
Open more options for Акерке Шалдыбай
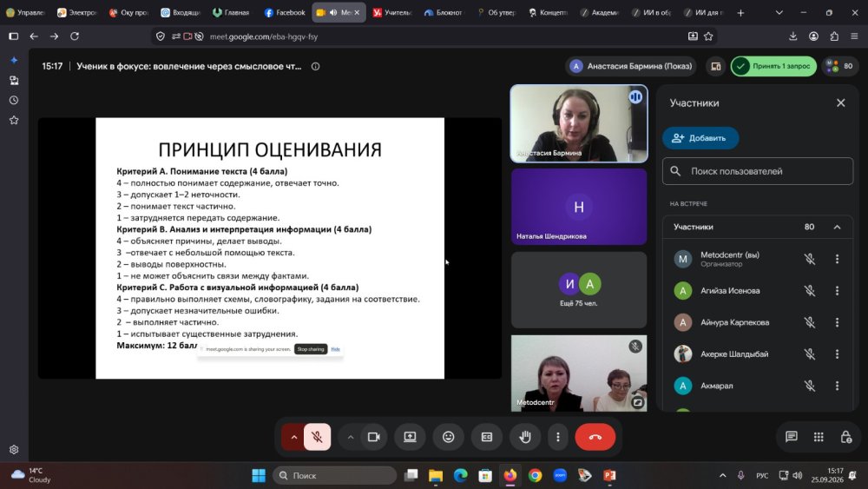pos(837,354)
